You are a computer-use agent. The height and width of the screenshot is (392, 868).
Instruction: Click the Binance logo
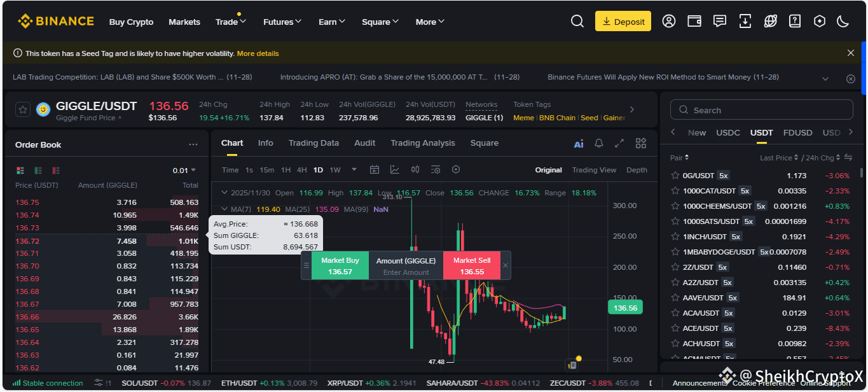click(x=56, y=21)
